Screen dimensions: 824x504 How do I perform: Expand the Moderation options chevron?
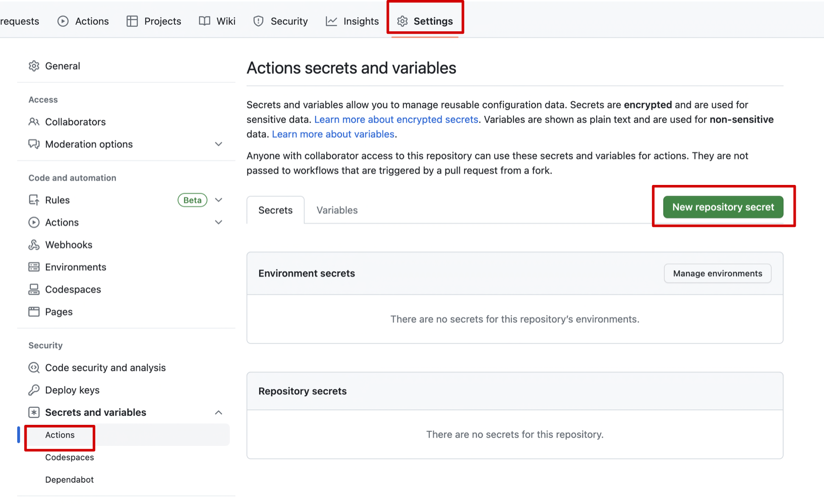218,144
